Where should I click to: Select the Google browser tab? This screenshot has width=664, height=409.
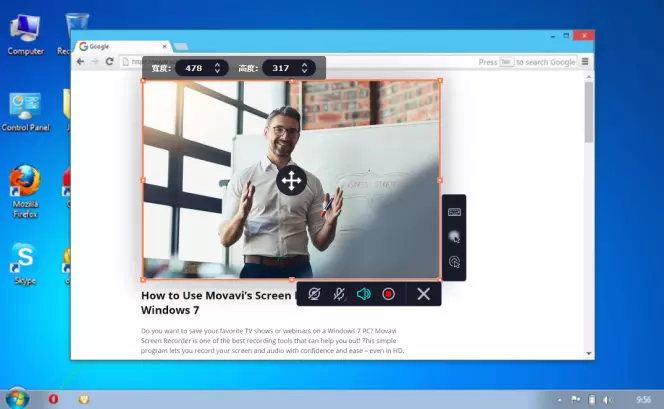[123, 46]
